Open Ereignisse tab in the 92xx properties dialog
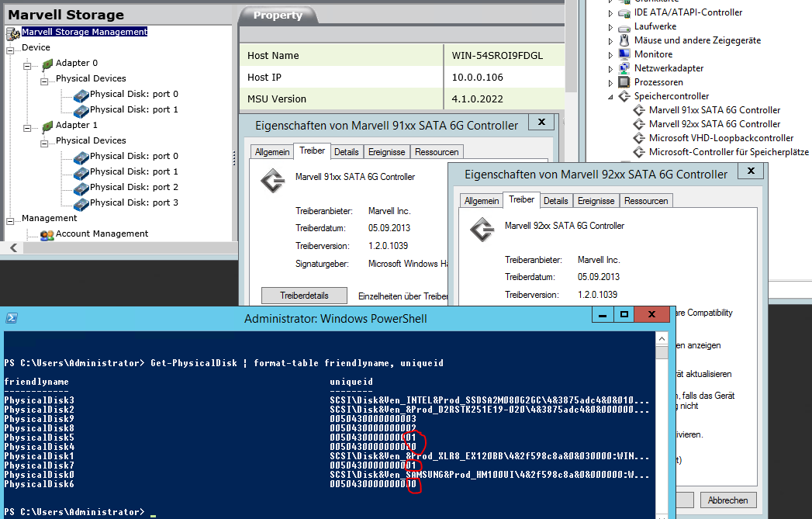Screen dimensions: 812x519 tap(596, 200)
